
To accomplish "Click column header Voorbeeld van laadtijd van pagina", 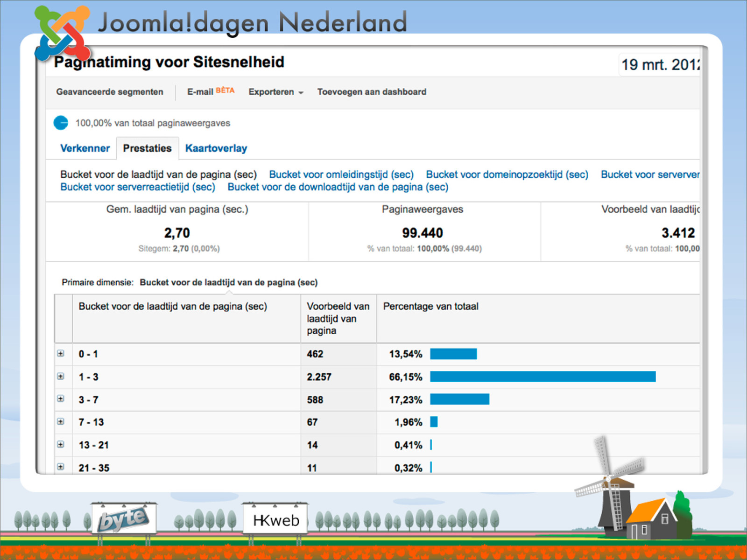I will pyautogui.click(x=338, y=318).
